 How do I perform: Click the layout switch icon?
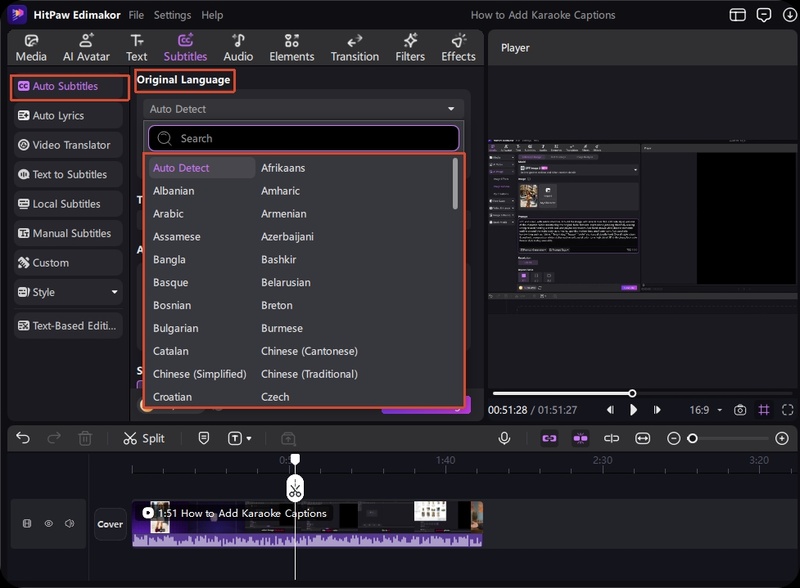click(x=737, y=15)
